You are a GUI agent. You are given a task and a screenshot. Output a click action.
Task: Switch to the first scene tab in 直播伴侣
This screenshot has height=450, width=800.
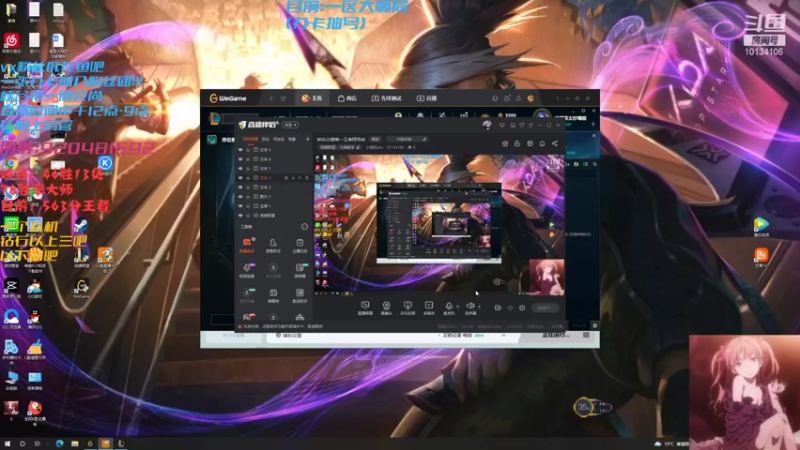point(251,139)
